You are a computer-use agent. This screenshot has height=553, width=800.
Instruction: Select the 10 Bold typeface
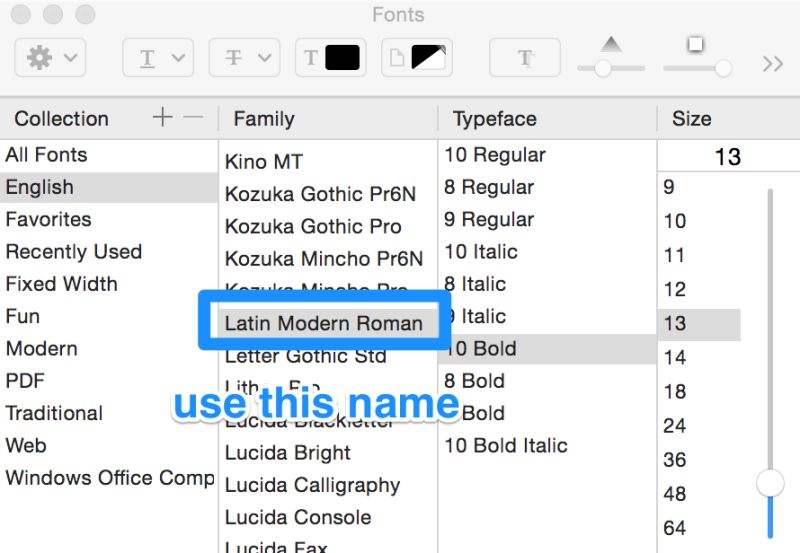tap(547, 349)
